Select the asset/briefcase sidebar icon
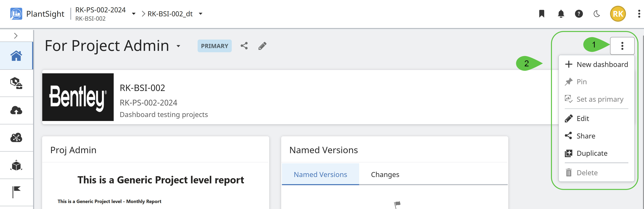This screenshot has width=644, height=209. [x=16, y=83]
